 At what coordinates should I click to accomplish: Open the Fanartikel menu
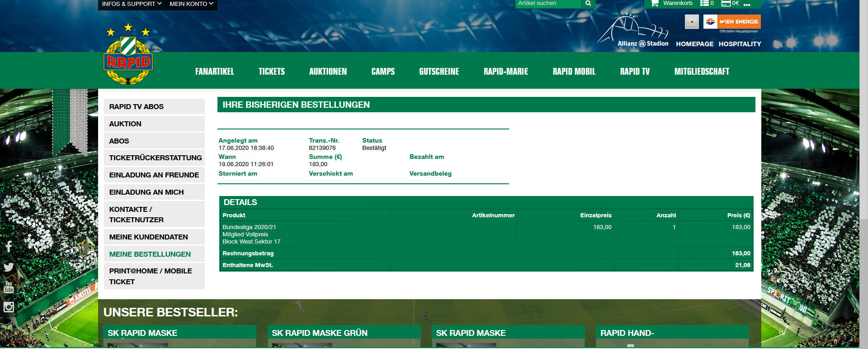pos(215,72)
